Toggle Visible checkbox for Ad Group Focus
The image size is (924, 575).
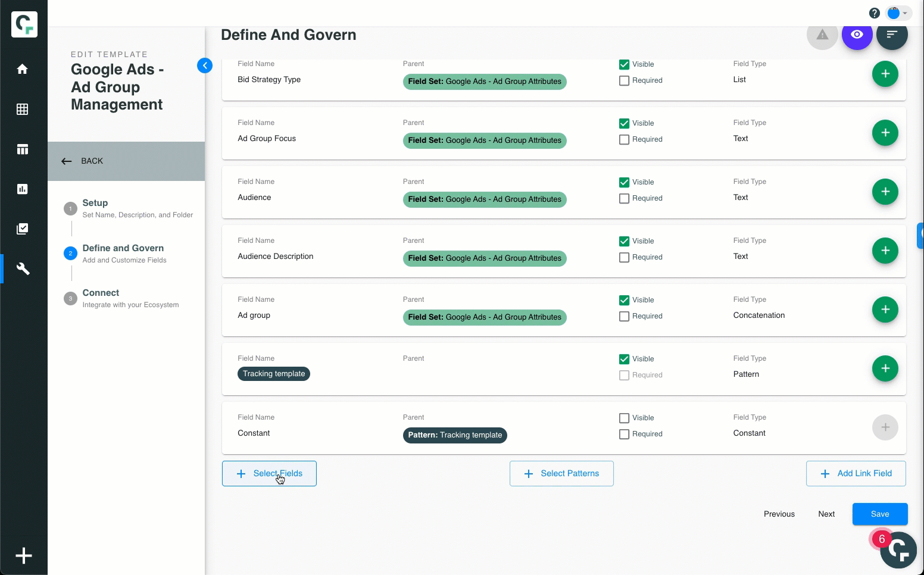[x=624, y=123]
